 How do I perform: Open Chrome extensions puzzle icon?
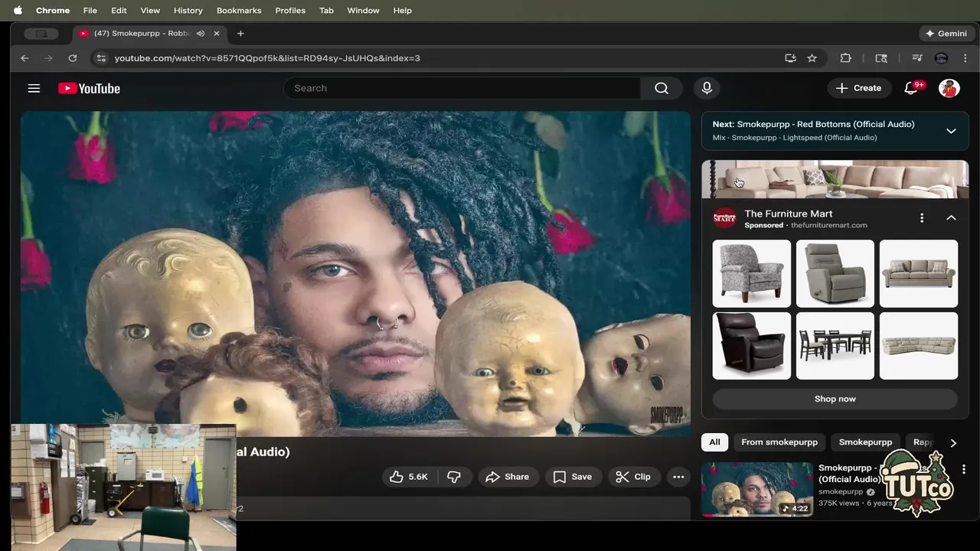(x=846, y=58)
